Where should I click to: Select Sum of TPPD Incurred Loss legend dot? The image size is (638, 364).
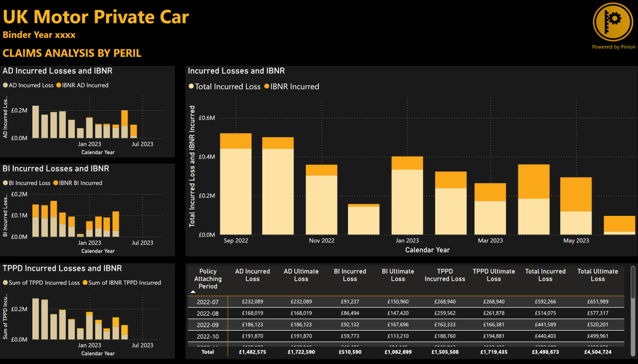pos(6,283)
